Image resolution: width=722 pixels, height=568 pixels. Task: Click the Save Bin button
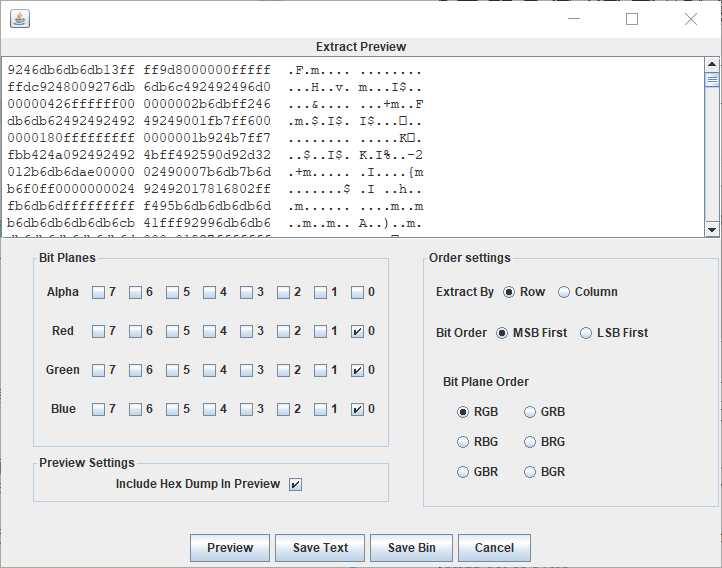click(411, 548)
